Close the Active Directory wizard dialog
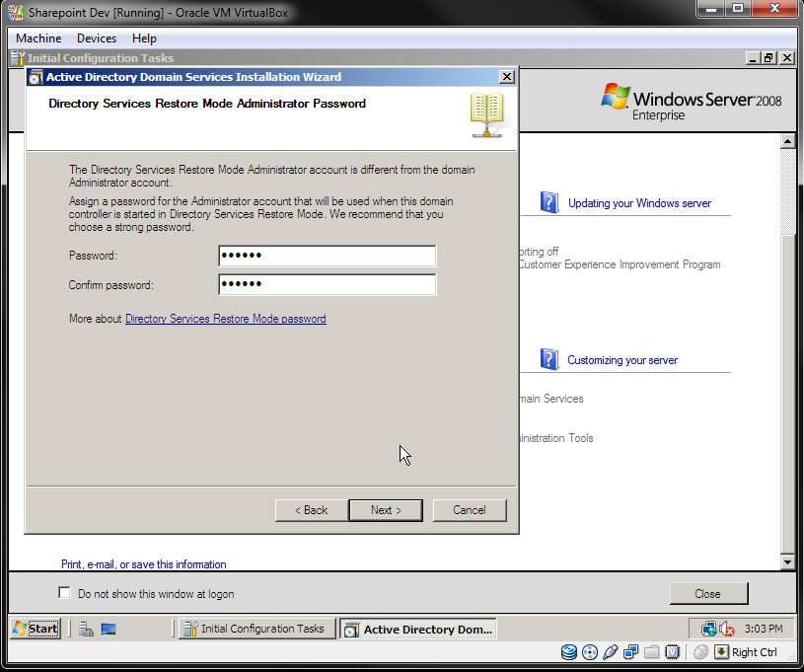 pyautogui.click(x=507, y=76)
